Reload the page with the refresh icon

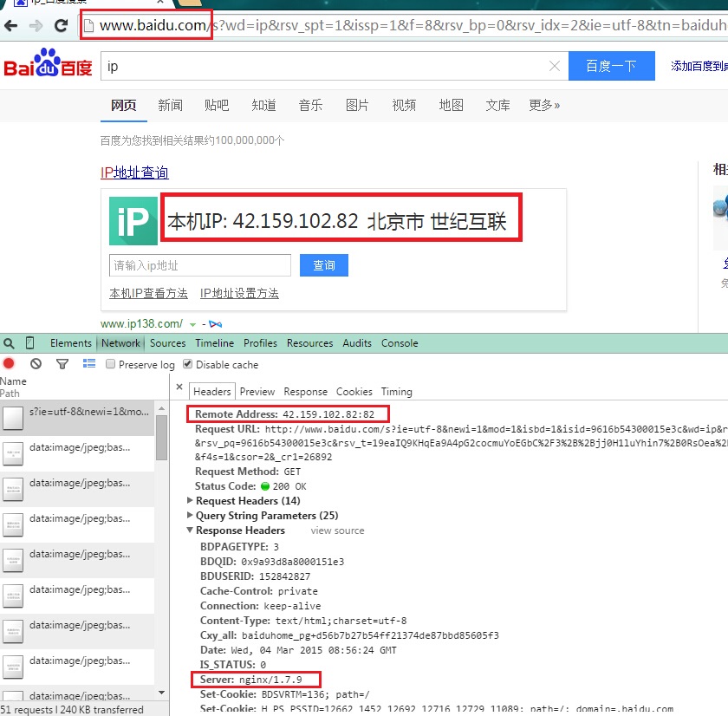[x=61, y=25]
